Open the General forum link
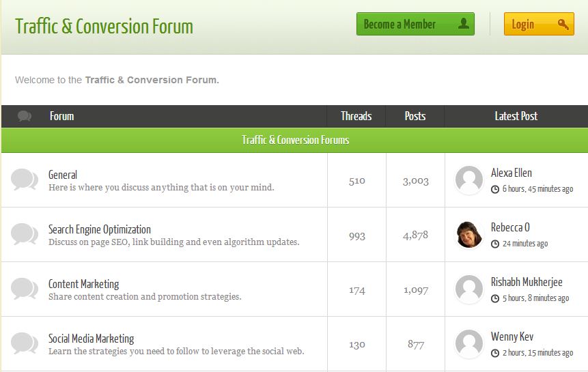The height and width of the screenshot is (372, 588). (63, 175)
